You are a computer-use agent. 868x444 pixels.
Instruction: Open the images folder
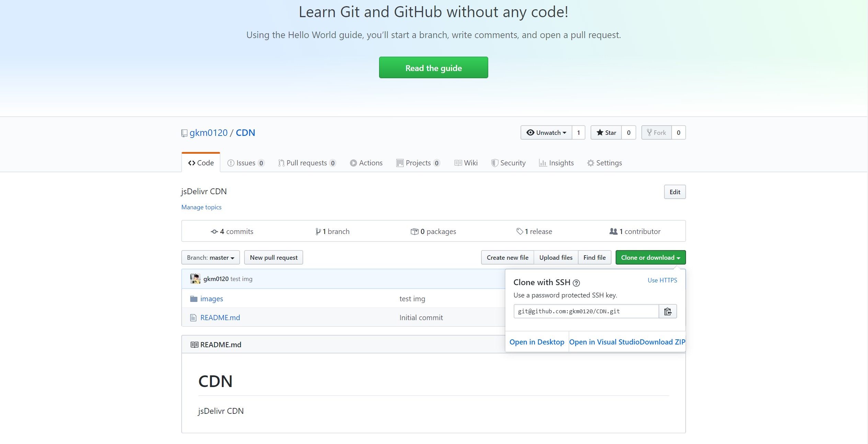tap(212, 299)
